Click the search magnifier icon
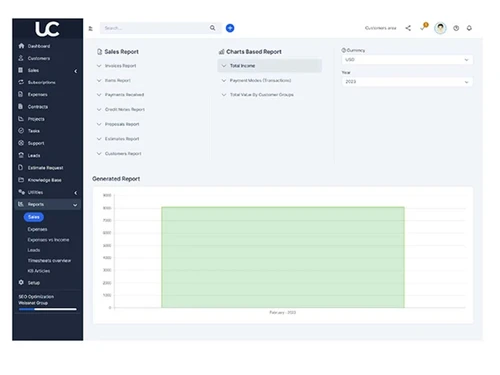 [212, 28]
